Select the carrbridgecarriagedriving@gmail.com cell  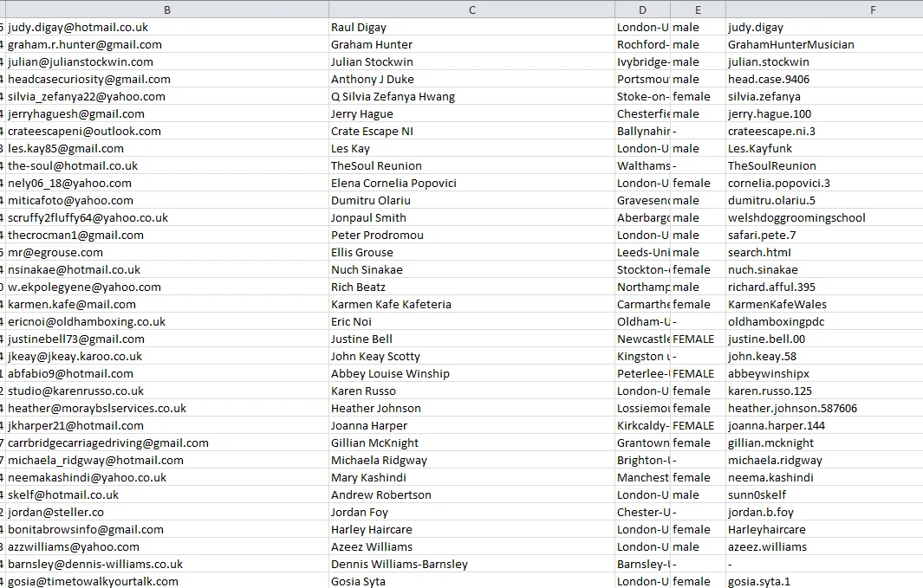[x=108, y=443]
